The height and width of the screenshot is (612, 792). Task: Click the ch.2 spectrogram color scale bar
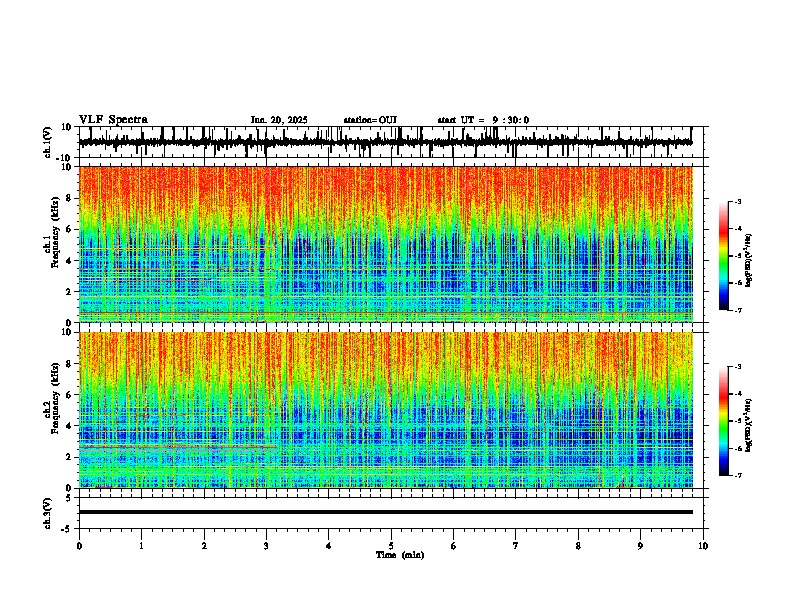724,421
